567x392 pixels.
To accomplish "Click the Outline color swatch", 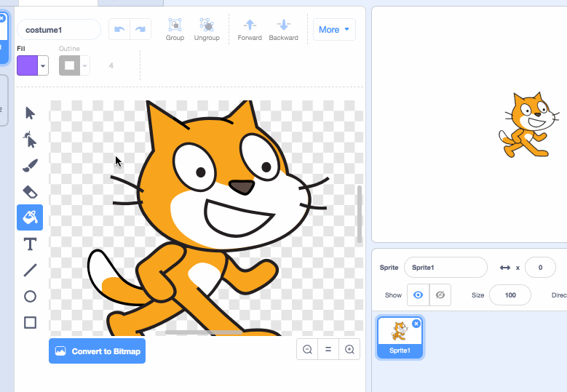I will (69, 65).
